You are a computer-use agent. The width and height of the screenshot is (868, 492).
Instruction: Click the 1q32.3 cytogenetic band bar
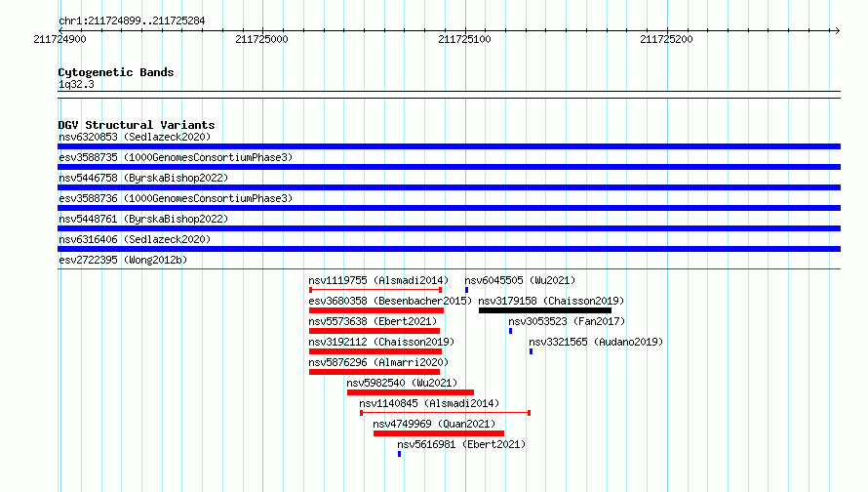(449, 95)
